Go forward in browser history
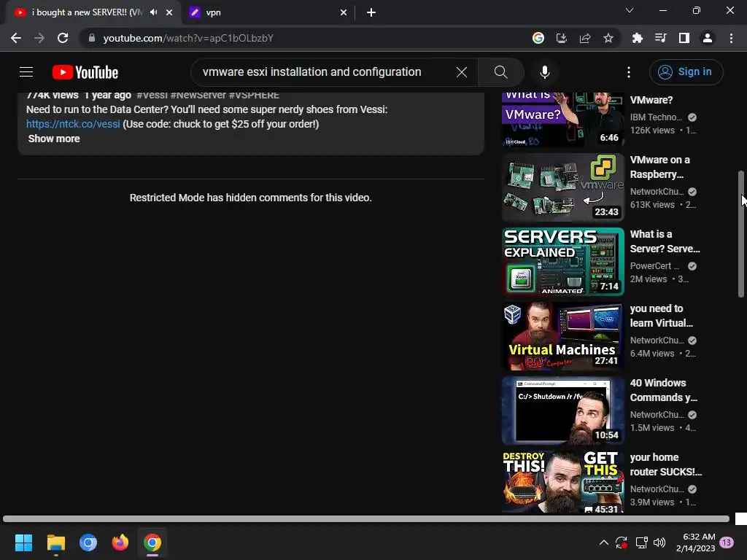This screenshot has width=747, height=560. click(x=39, y=38)
